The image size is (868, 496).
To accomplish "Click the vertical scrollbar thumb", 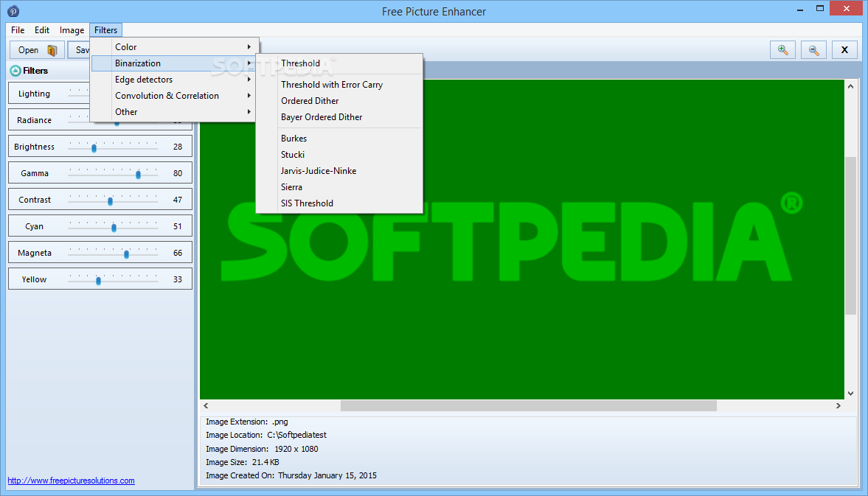I will pyautogui.click(x=850, y=236).
